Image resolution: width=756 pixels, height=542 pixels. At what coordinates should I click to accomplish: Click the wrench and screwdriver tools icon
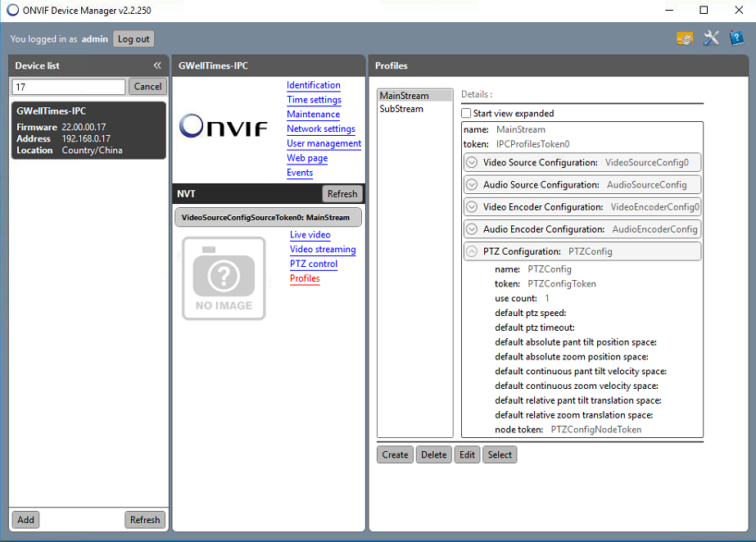click(x=711, y=38)
